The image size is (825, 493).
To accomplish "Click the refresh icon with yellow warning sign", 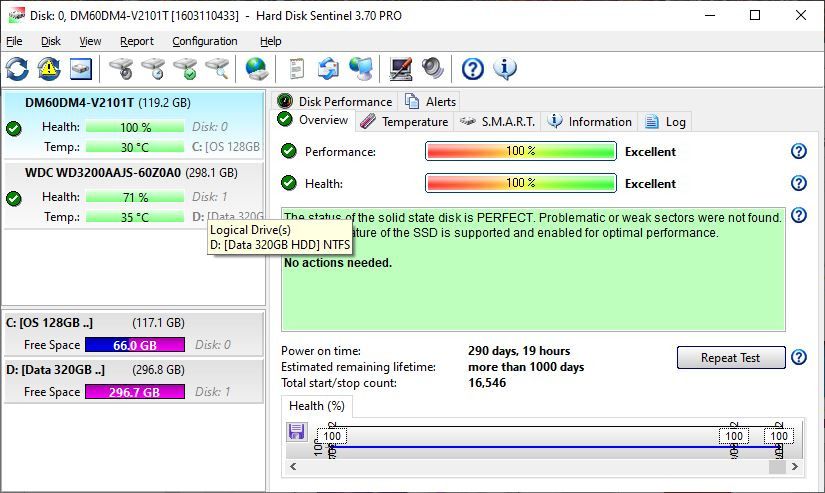I will click(49, 69).
